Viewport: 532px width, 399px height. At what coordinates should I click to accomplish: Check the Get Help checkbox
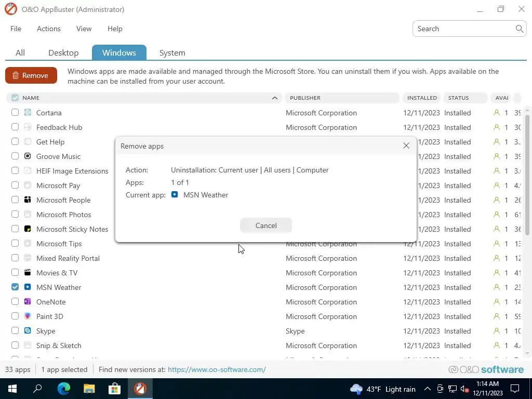pos(15,141)
